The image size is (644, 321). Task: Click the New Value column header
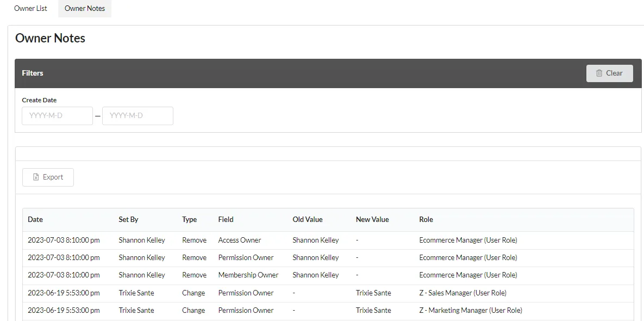(372, 219)
